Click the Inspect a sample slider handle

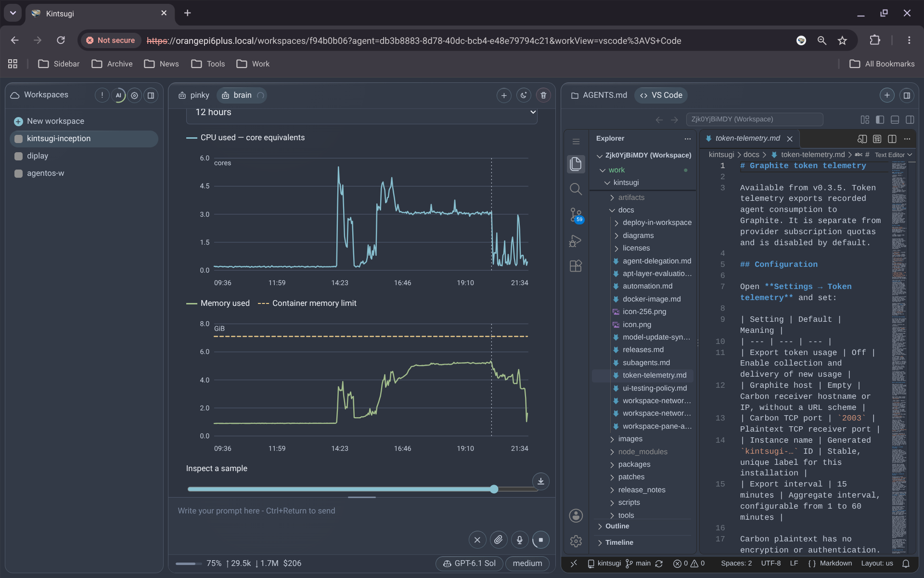point(494,489)
